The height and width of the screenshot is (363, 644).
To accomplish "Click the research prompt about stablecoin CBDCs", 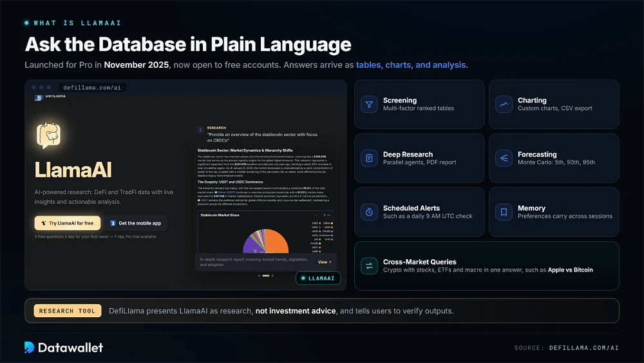I will click(262, 137).
